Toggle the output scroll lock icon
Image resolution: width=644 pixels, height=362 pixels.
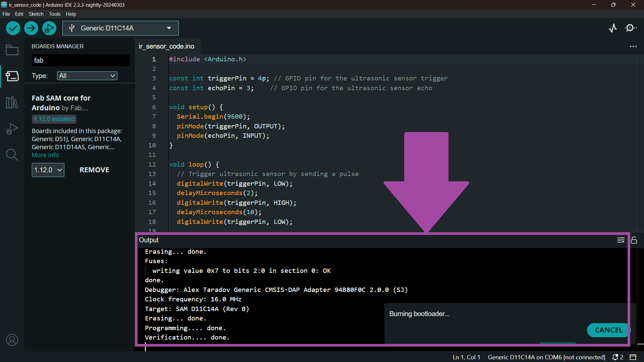(634, 240)
